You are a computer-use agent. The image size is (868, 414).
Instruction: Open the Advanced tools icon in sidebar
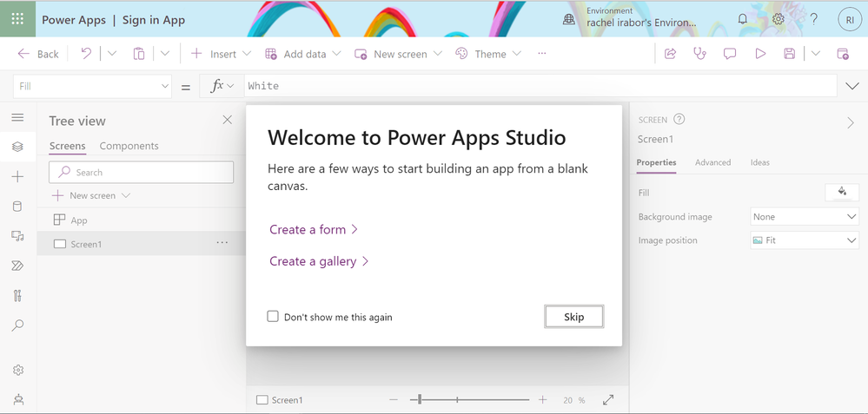point(17,296)
